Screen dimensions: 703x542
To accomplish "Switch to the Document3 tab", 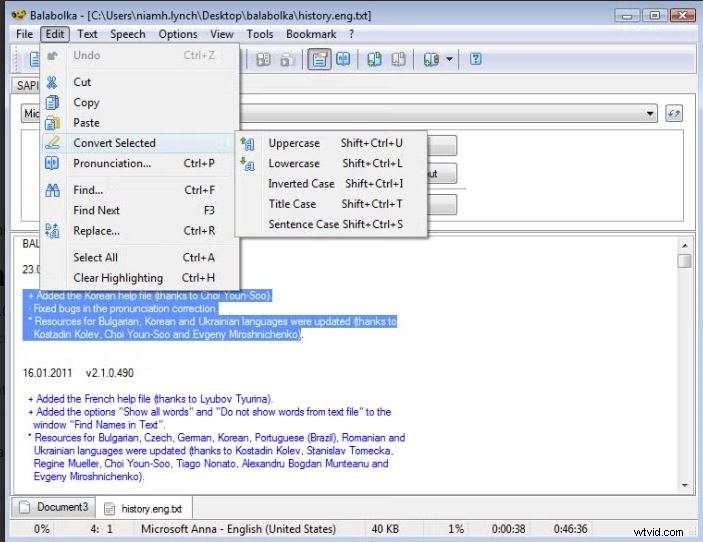I will coord(54,507).
